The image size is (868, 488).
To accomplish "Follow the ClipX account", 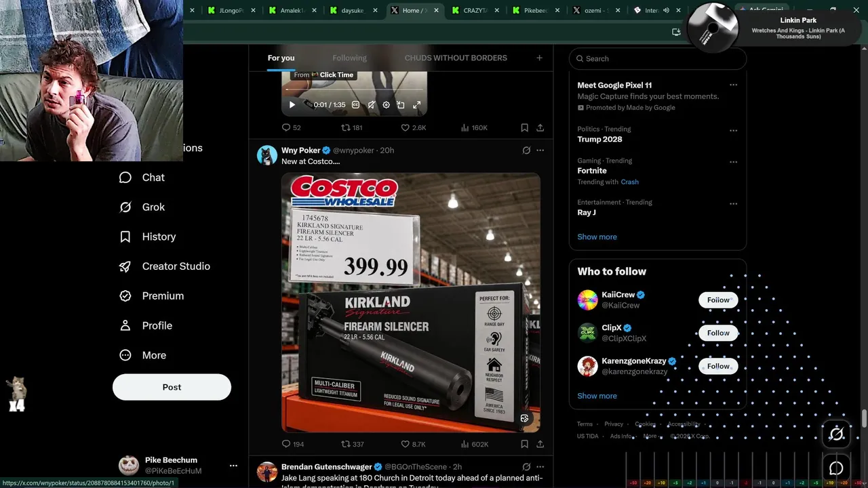I will 718,333.
